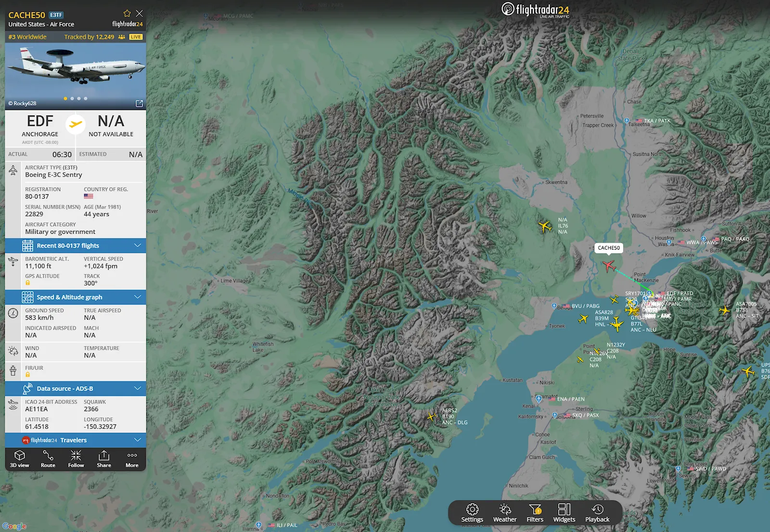Click the #3 Worldwide ranking text
770x532 pixels.
(x=27, y=37)
